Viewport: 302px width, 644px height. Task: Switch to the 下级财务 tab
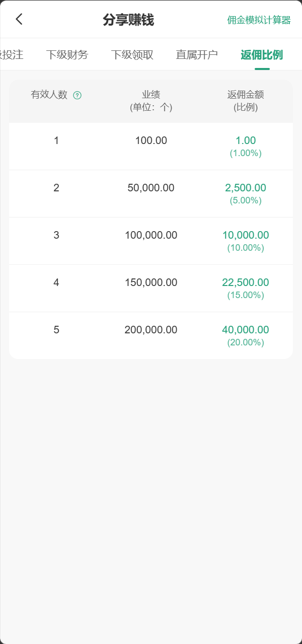click(x=67, y=54)
